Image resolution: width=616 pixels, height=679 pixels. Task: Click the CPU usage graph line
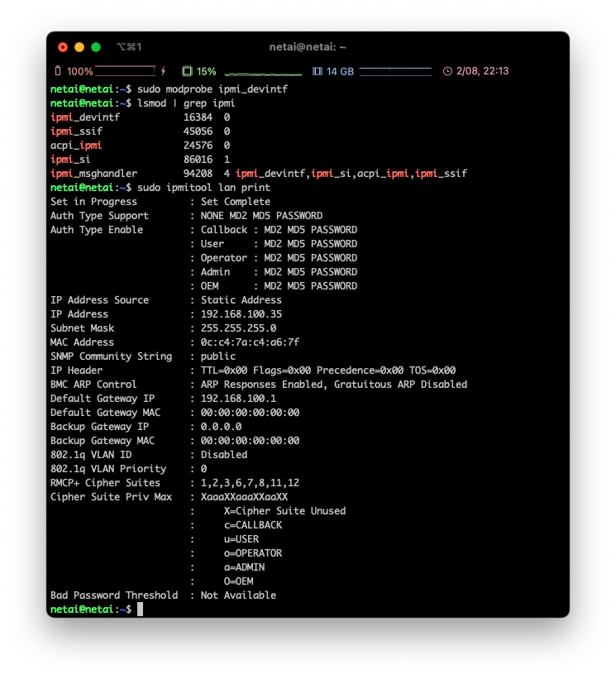pos(263,74)
